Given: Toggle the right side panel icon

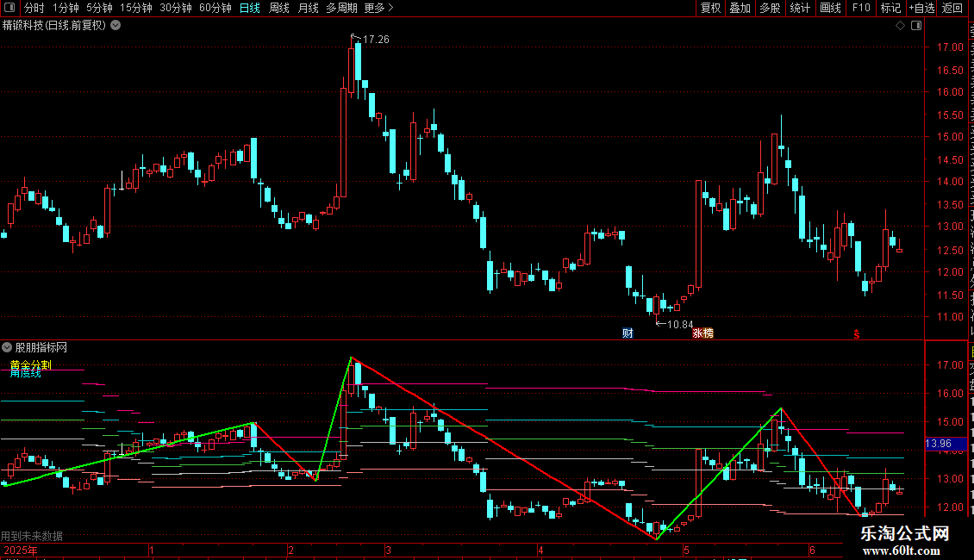Looking at the screenshot, I should (916, 26).
